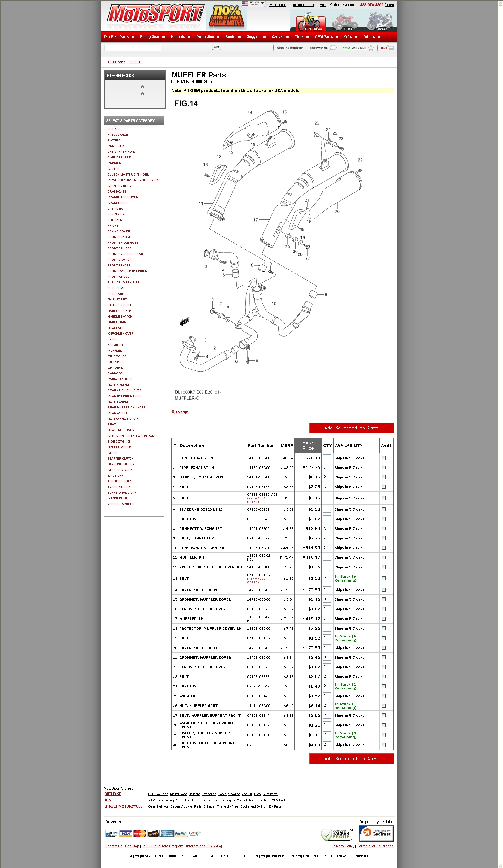503x868 pixels.
Task: Select the MUFFLER parts category
Action: tap(115, 351)
